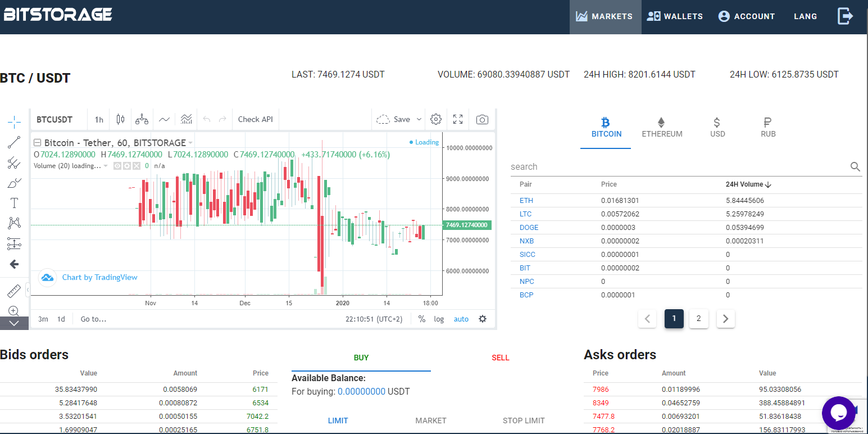Viewport: 868px width, 434px height.
Task: Open the LANG language menu
Action: [806, 16]
